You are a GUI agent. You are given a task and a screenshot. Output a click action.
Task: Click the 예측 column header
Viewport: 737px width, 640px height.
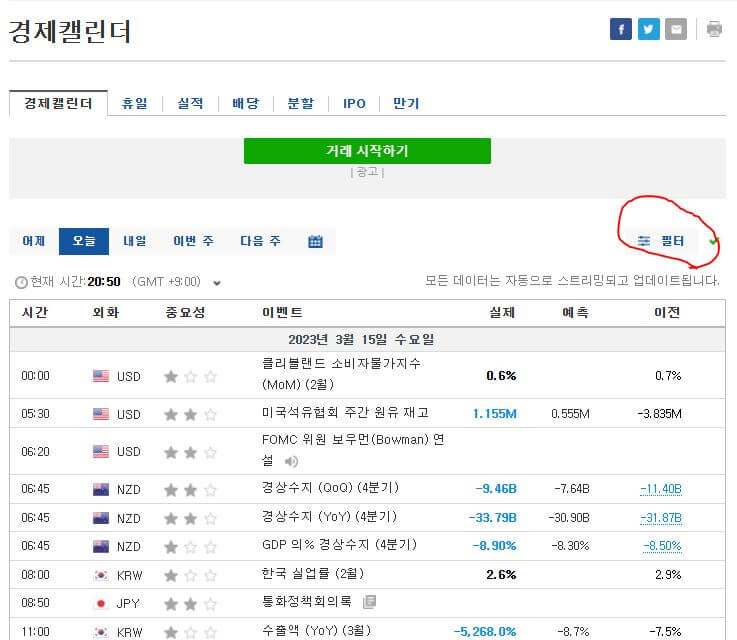point(575,312)
